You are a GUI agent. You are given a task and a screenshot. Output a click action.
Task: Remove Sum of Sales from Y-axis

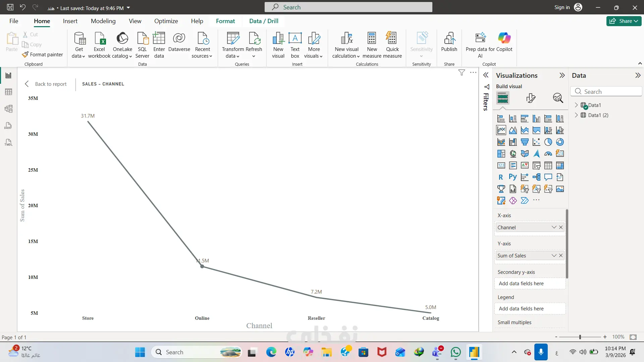pyautogui.click(x=561, y=255)
